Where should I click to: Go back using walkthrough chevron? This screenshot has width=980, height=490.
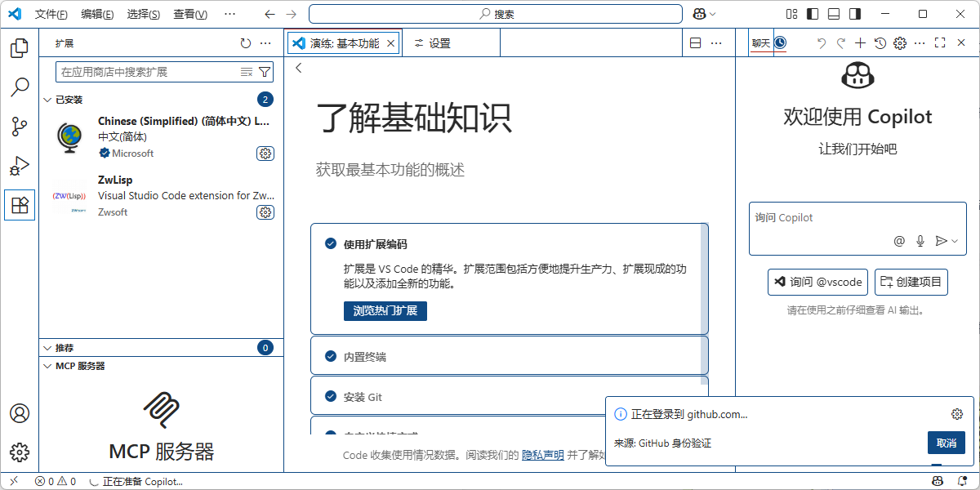tap(299, 68)
